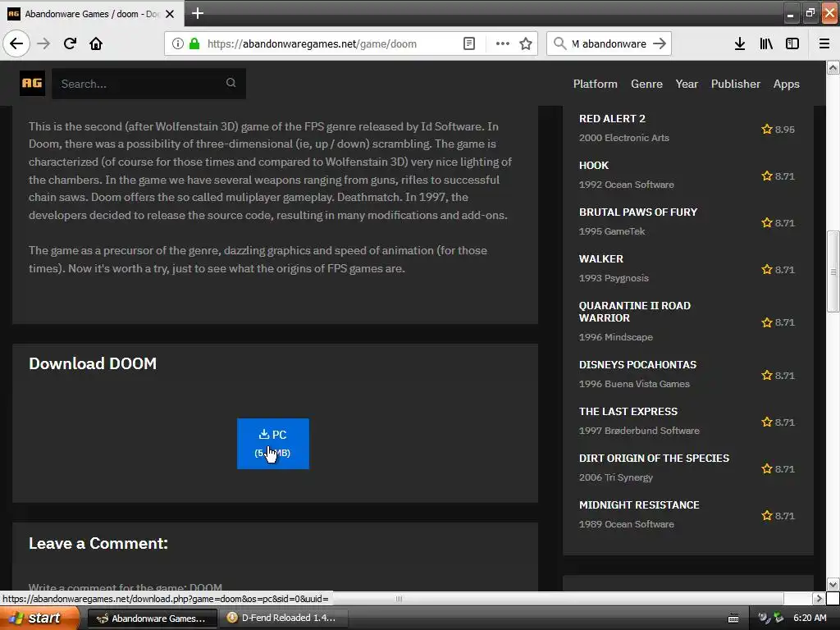
Task: Open QUARANTINE II ROAD WARRIOR link
Action: pyautogui.click(x=634, y=311)
